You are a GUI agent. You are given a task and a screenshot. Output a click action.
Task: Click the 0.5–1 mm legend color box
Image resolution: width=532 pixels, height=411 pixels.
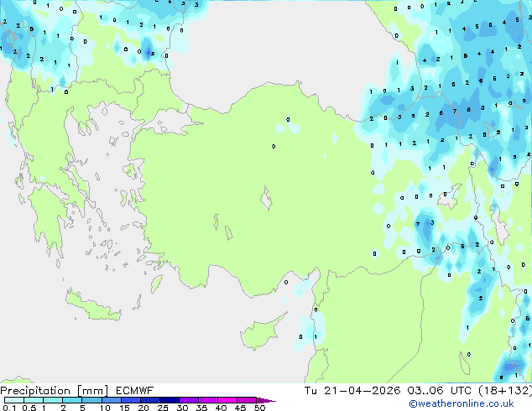point(34,400)
